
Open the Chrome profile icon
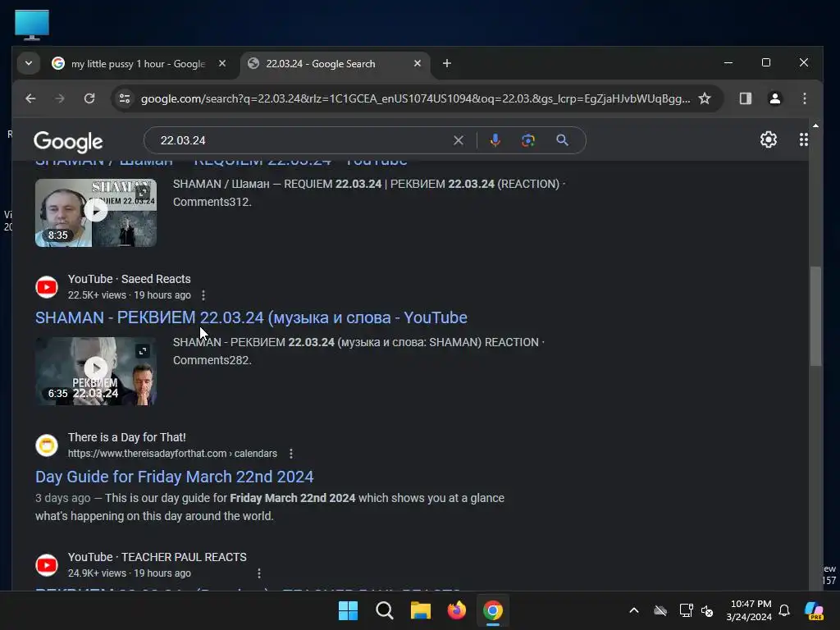click(774, 98)
